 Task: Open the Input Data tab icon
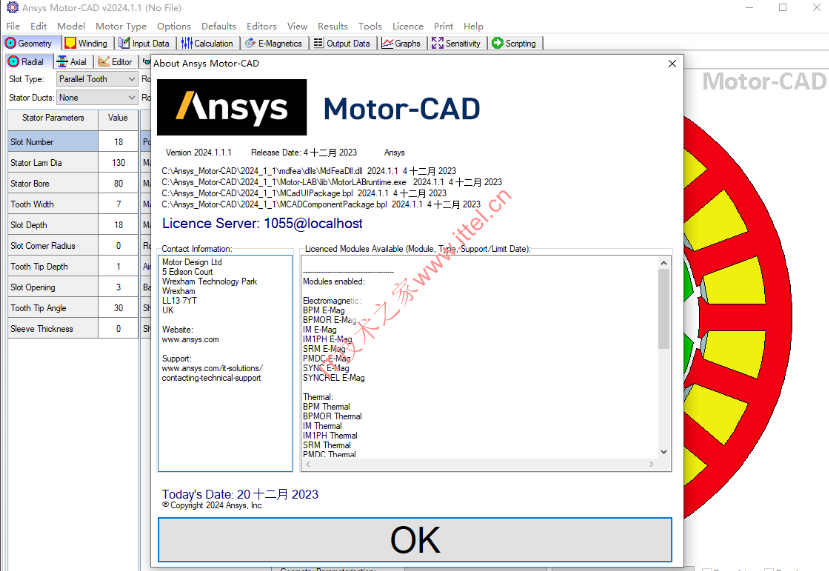124,43
